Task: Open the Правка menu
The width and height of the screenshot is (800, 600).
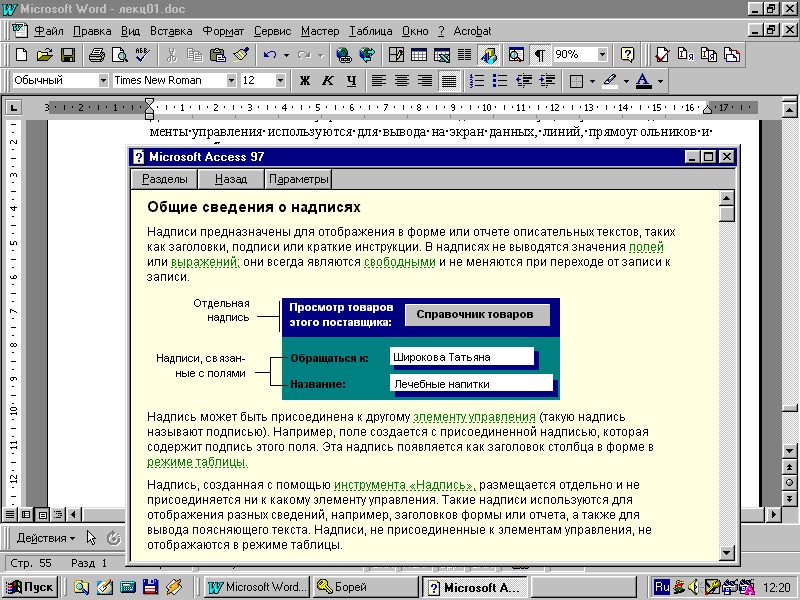Action: point(92,31)
